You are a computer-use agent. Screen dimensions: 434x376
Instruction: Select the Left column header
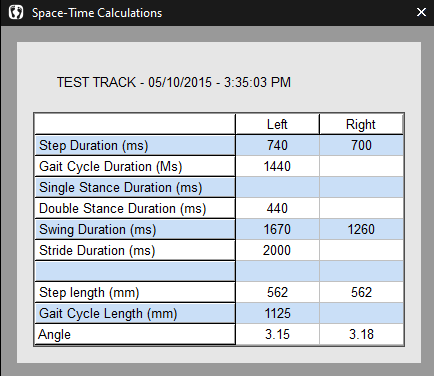coord(277,124)
